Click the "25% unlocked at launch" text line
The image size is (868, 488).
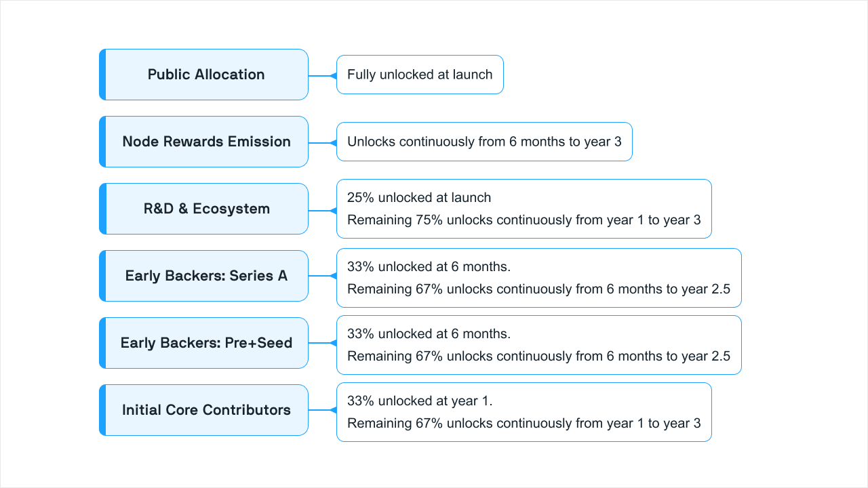pos(419,198)
